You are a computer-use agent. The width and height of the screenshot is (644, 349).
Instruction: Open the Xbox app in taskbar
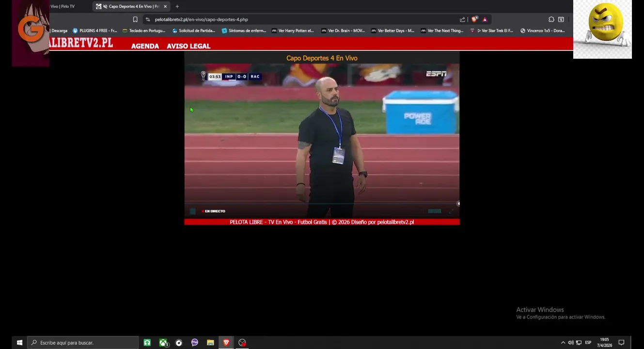pyautogui.click(x=163, y=343)
